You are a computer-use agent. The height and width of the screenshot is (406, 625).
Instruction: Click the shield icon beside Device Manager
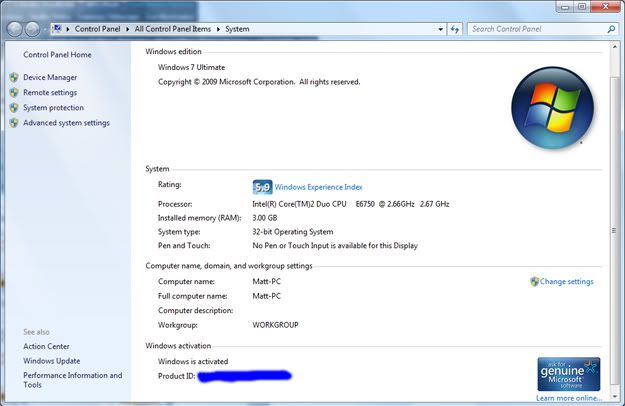click(x=14, y=77)
